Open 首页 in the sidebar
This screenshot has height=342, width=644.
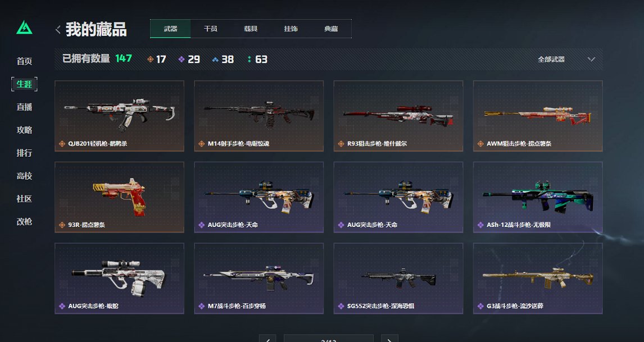[24, 61]
